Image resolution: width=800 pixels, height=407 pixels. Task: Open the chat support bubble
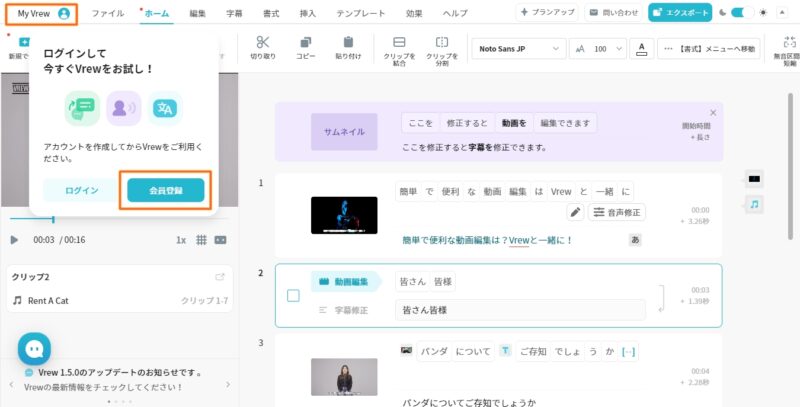click(x=34, y=349)
